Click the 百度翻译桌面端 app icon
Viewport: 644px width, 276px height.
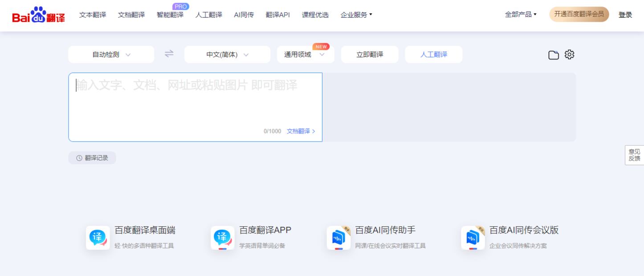pos(98,238)
